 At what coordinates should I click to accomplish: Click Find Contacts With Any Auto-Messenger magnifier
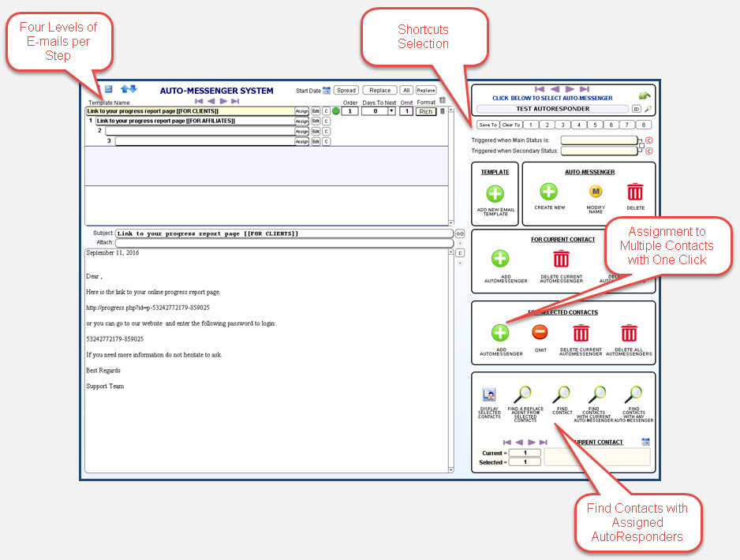[633, 394]
